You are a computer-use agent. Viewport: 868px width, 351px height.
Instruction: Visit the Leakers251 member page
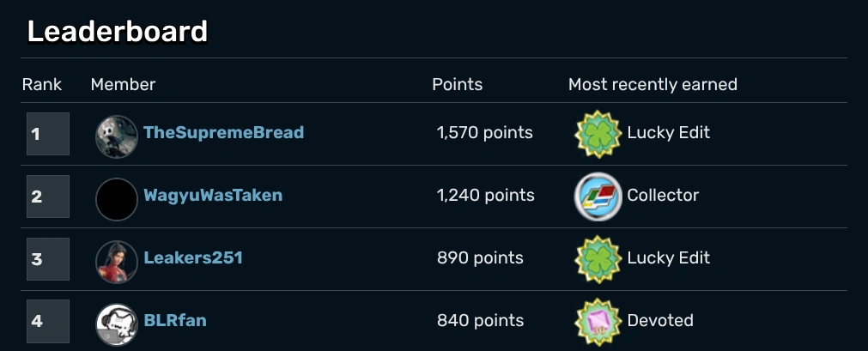[x=193, y=258]
